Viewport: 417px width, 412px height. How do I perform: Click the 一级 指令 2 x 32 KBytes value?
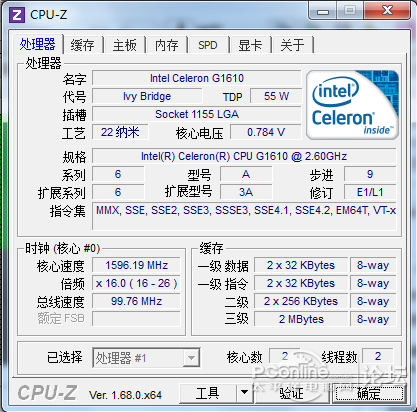tap(301, 283)
